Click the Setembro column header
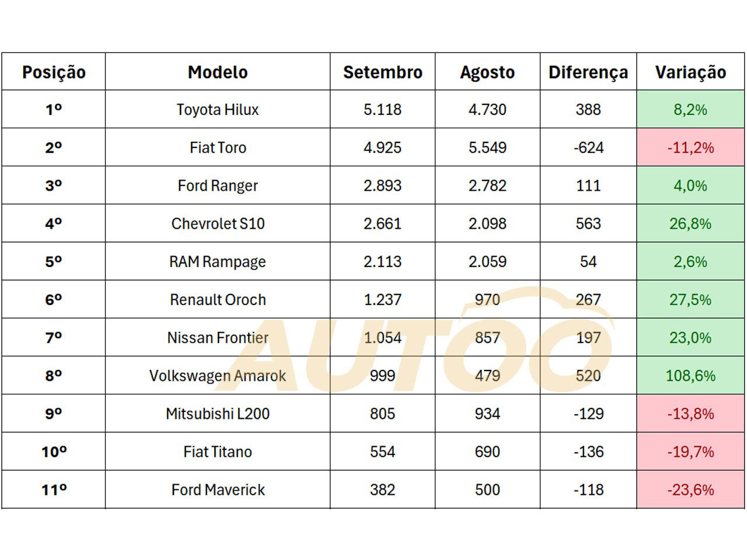The image size is (747, 560). pyautogui.click(x=383, y=72)
